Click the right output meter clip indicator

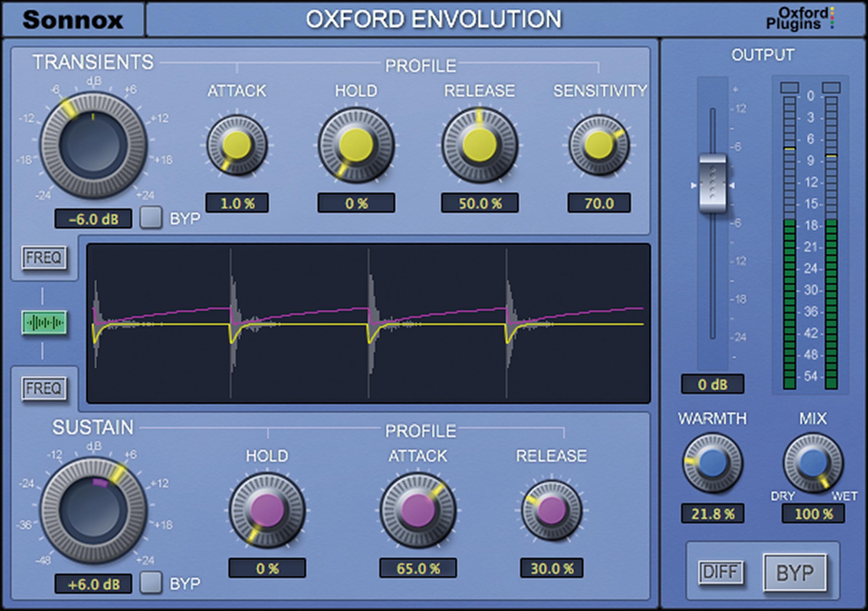click(831, 87)
